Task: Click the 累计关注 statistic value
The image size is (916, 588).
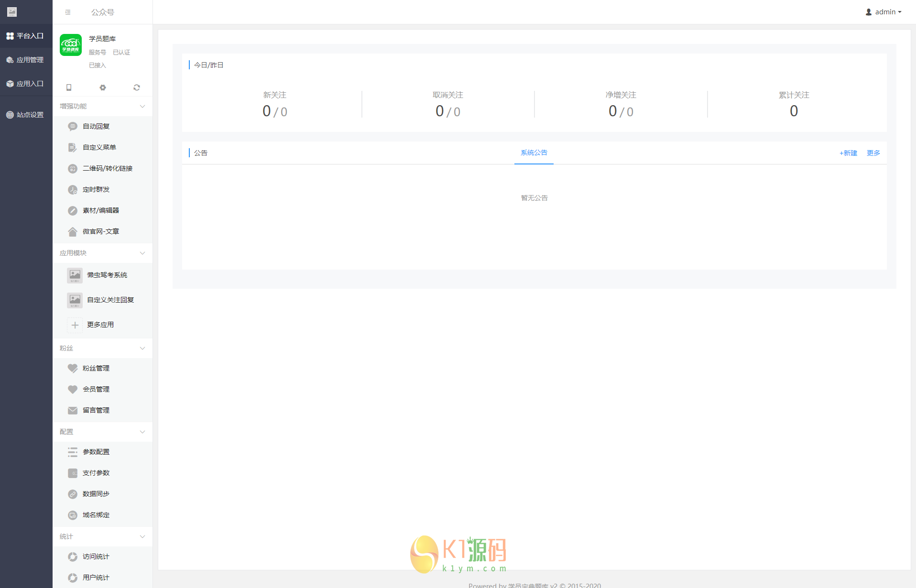Action: pyautogui.click(x=794, y=111)
